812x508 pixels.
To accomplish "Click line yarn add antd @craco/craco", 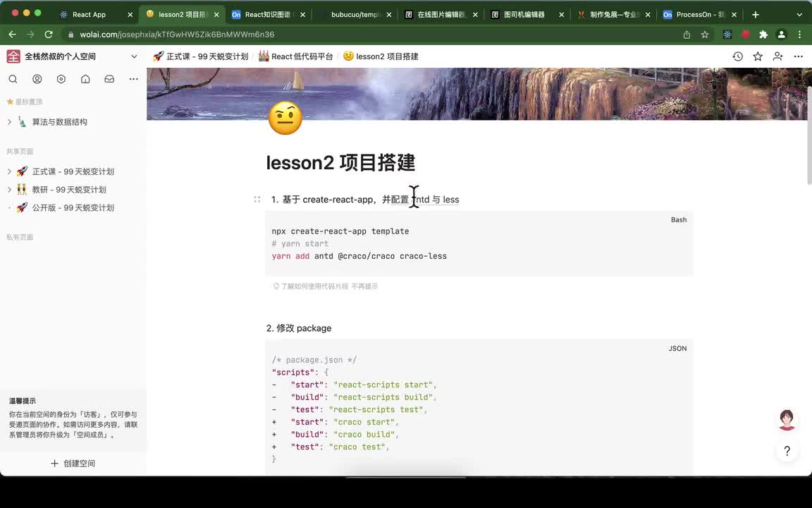I will pyautogui.click(x=359, y=256).
